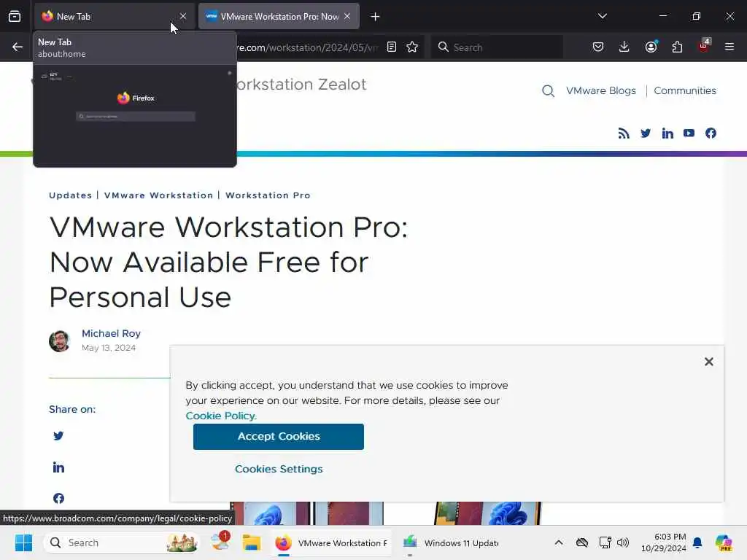Open Save to Pocket icon
Viewport: 747px width, 560px height.
(598, 47)
